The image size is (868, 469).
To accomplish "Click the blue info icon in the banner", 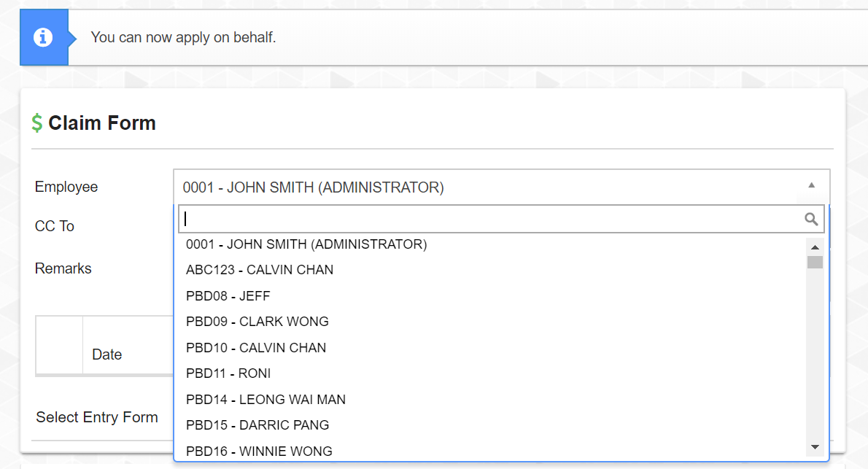I will tap(43, 37).
